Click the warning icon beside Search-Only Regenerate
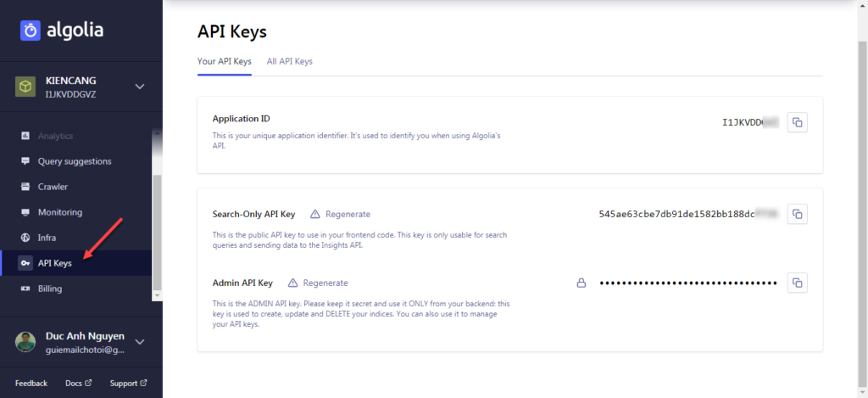868x398 pixels. pyautogui.click(x=315, y=214)
